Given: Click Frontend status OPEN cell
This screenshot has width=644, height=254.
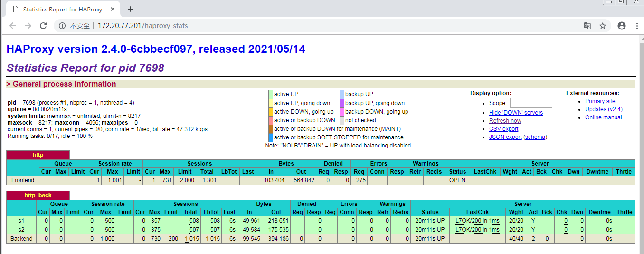Looking at the screenshot, I should (457, 180).
